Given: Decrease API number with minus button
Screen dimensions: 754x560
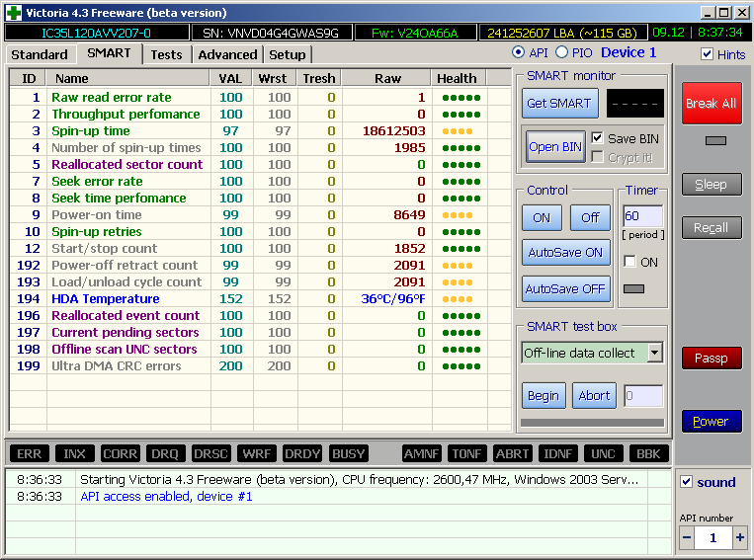Looking at the screenshot, I should [688, 537].
